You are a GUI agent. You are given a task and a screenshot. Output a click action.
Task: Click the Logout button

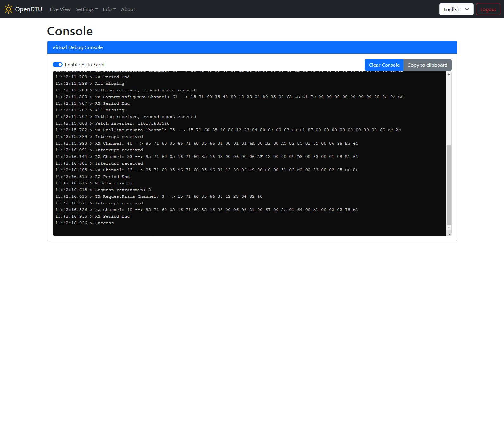pos(488,9)
